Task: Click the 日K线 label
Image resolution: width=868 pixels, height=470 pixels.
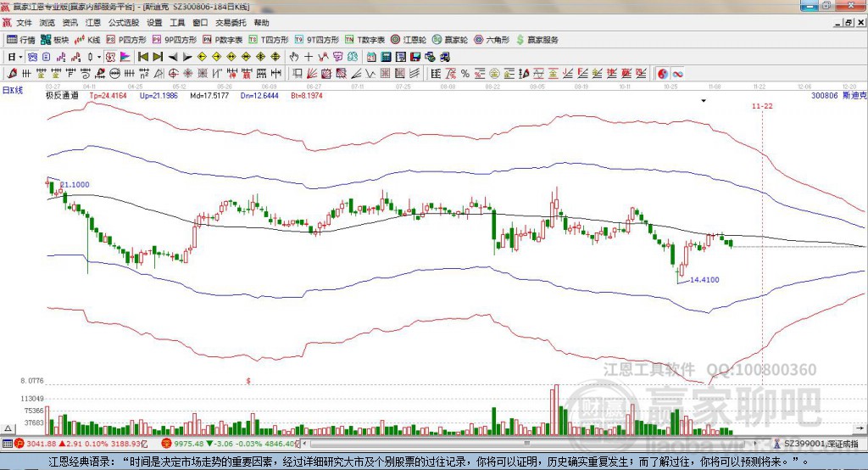Action: (13, 90)
